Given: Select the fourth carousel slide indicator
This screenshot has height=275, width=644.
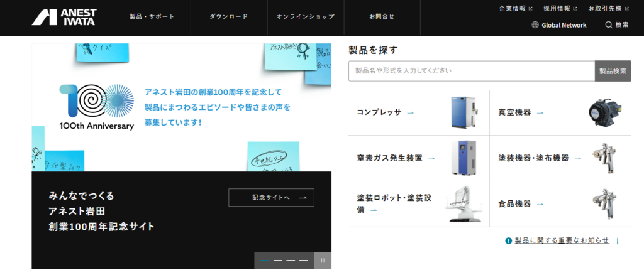Looking at the screenshot, I should coord(304,261).
